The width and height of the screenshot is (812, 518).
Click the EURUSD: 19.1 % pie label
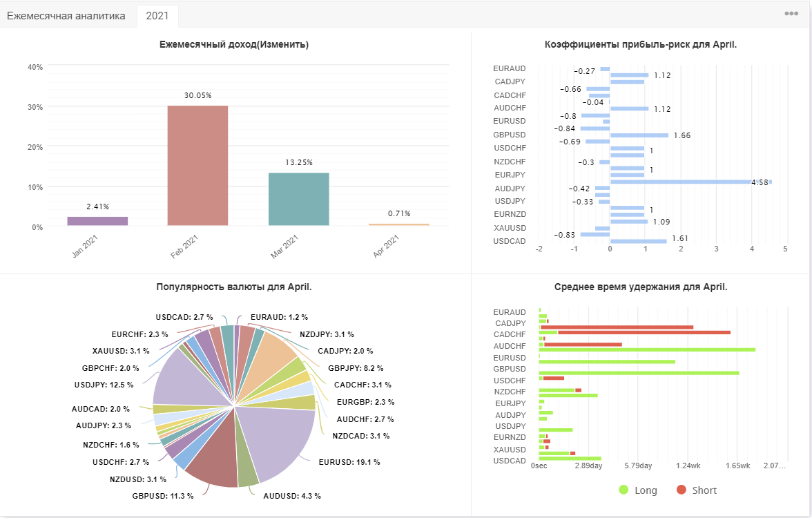click(349, 462)
